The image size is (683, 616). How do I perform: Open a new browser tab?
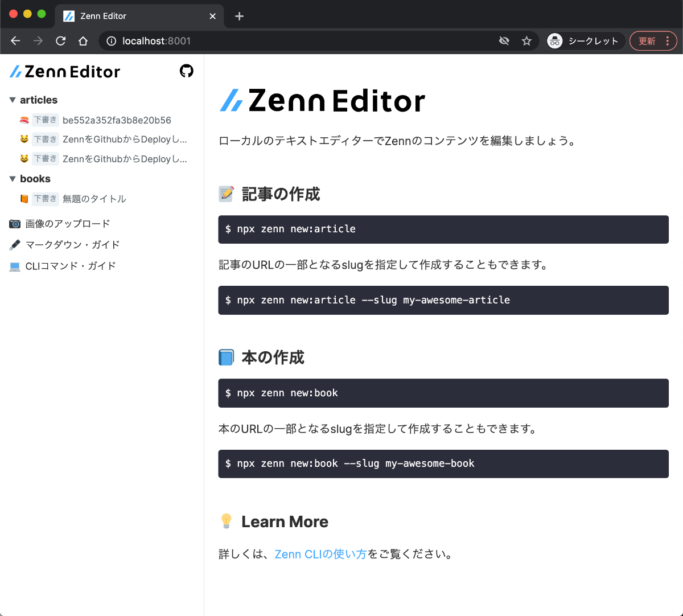coord(239,16)
